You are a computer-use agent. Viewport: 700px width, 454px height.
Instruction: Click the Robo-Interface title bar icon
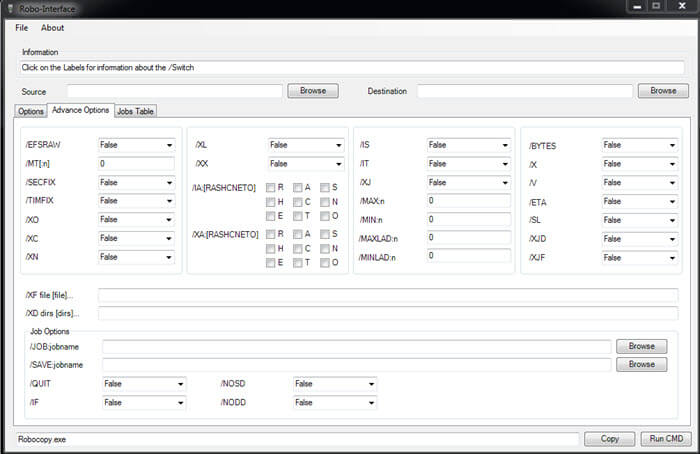click(10, 8)
